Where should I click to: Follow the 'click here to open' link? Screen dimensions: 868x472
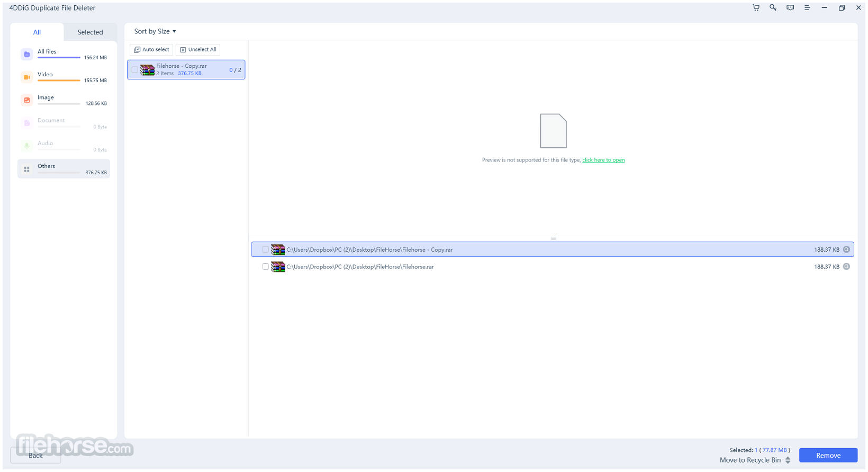603,160
